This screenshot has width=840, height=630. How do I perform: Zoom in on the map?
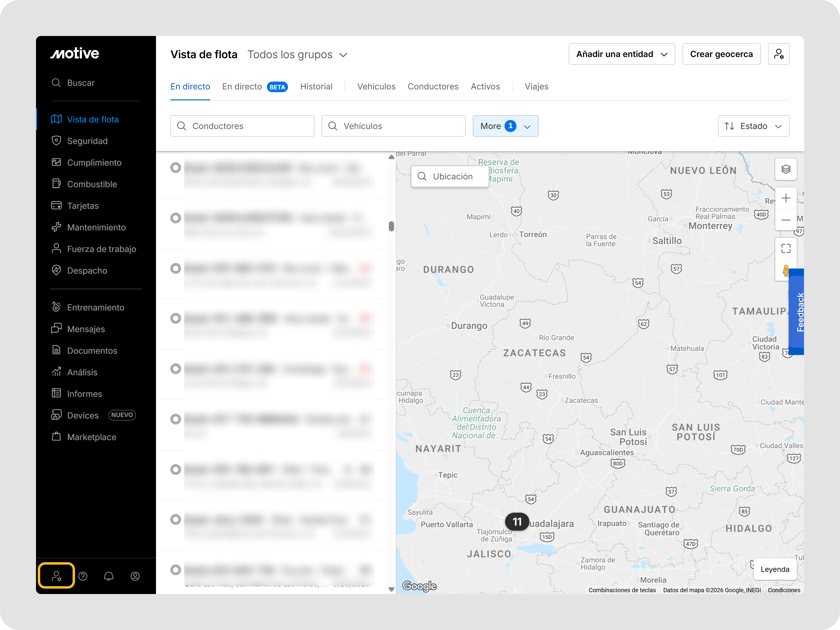[785, 198]
